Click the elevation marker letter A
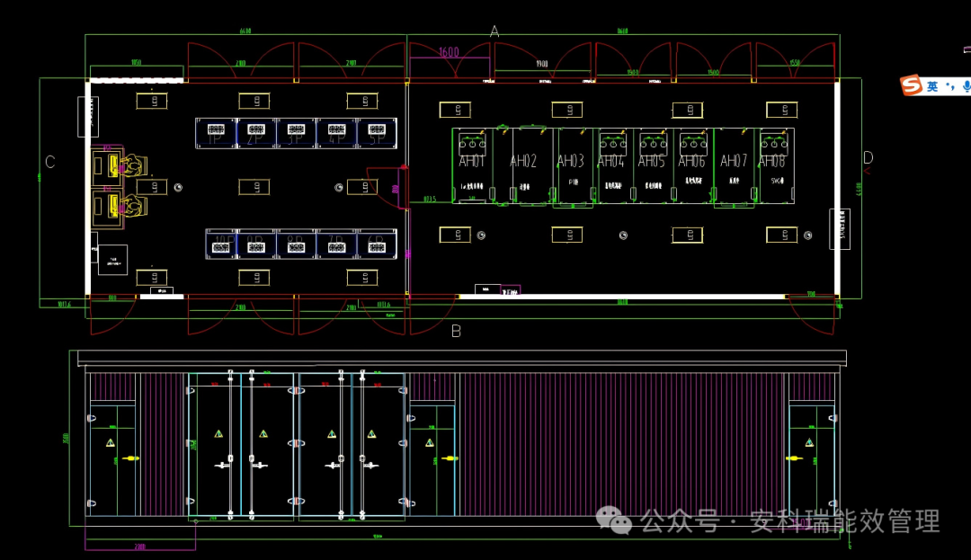The height and width of the screenshot is (560, 971). pyautogui.click(x=494, y=31)
